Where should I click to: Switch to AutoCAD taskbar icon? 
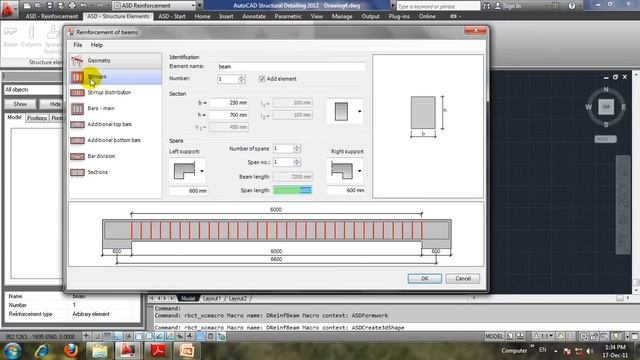128,351
